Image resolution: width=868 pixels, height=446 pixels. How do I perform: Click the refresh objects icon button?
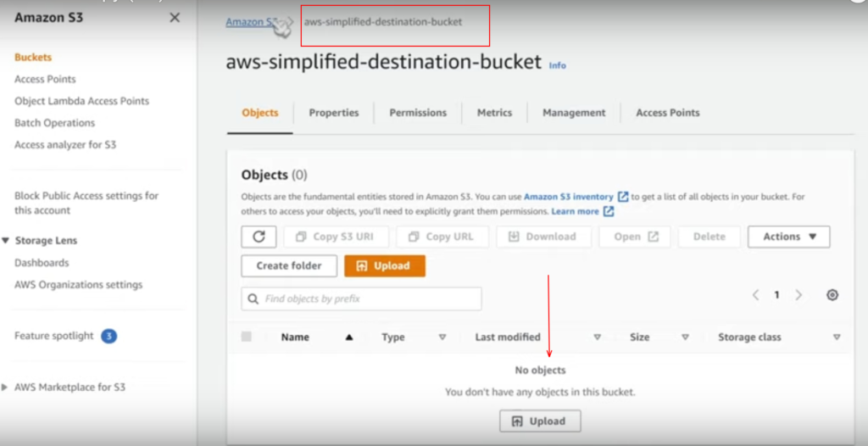259,237
